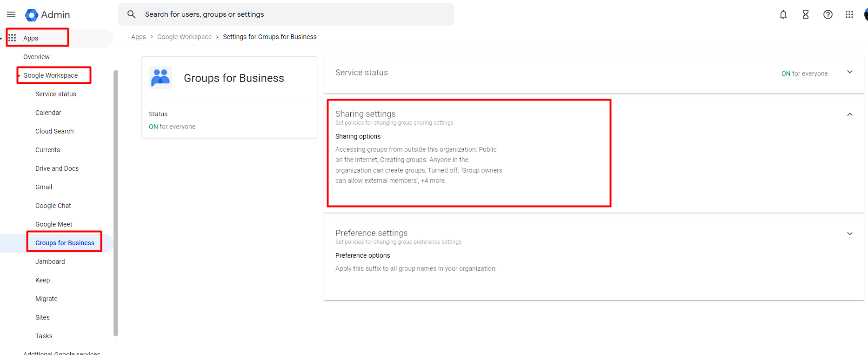Open Service status in sidebar
Image resolution: width=868 pixels, height=355 pixels.
pyautogui.click(x=56, y=94)
